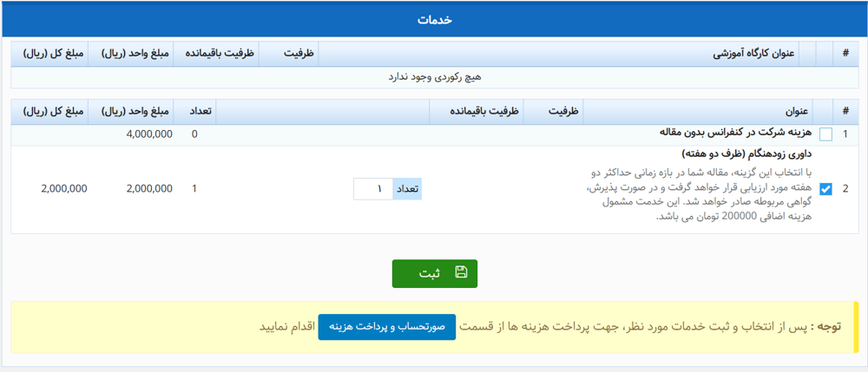
Task: Click # header of workshop table
Action: (x=845, y=54)
